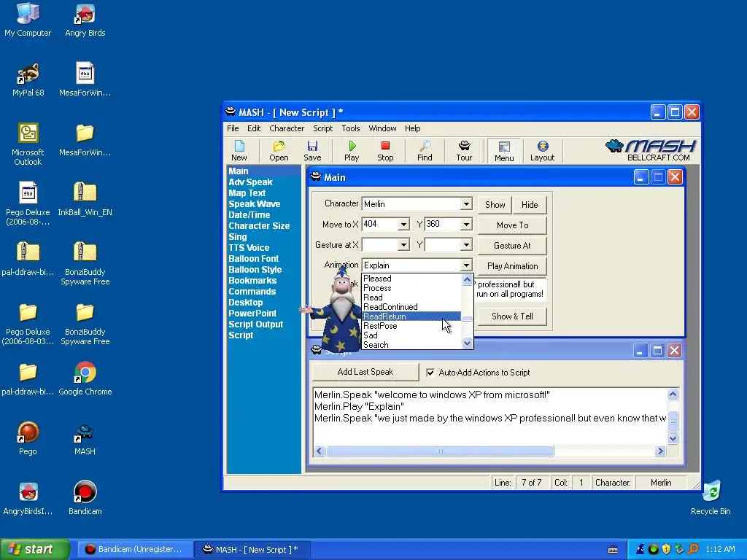Screen dimensions: 747x560
Task: Open the Find toolbar icon
Action: (x=425, y=150)
